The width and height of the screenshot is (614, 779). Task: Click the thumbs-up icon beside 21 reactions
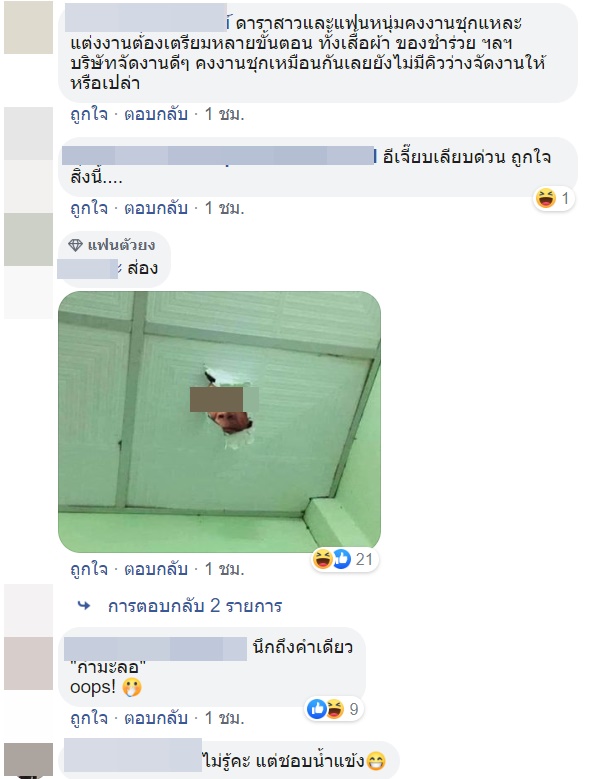342,559
